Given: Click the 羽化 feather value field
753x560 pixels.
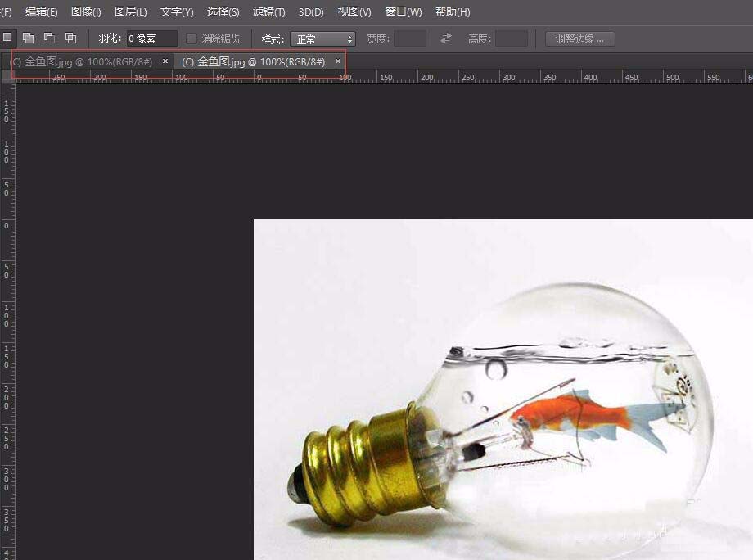Looking at the screenshot, I should pos(151,38).
